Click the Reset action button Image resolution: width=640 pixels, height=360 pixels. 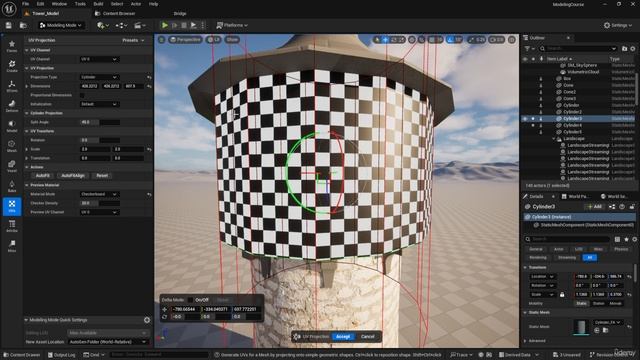click(102, 176)
